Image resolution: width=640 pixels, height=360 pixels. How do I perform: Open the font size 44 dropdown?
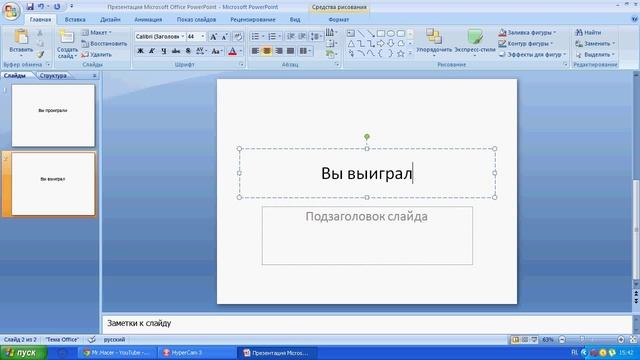[202, 37]
